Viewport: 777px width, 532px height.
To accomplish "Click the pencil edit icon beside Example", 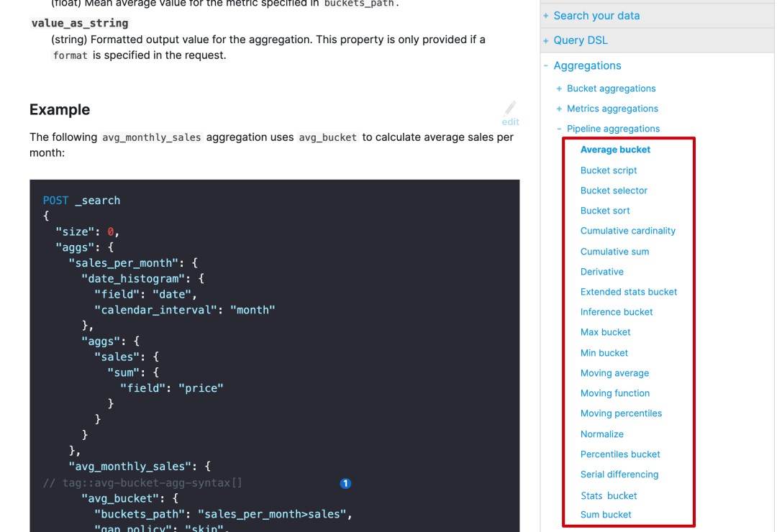I will tap(510, 110).
